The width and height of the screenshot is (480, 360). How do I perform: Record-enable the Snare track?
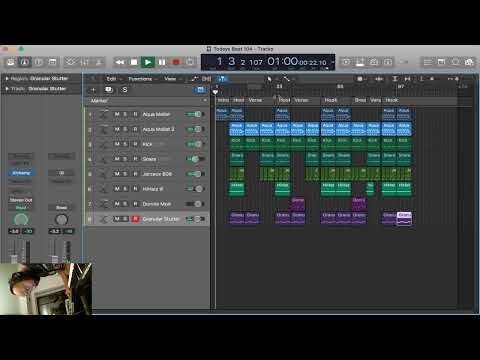(135, 159)
